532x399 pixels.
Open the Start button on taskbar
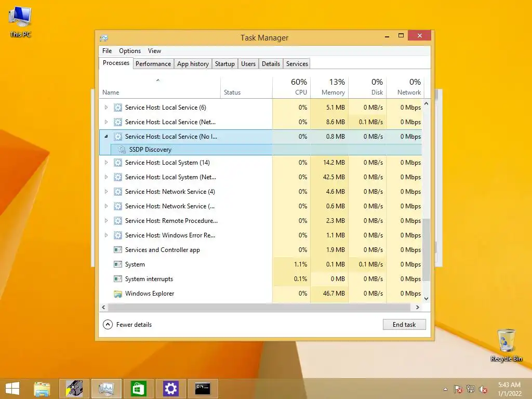[x=12, y=389]
